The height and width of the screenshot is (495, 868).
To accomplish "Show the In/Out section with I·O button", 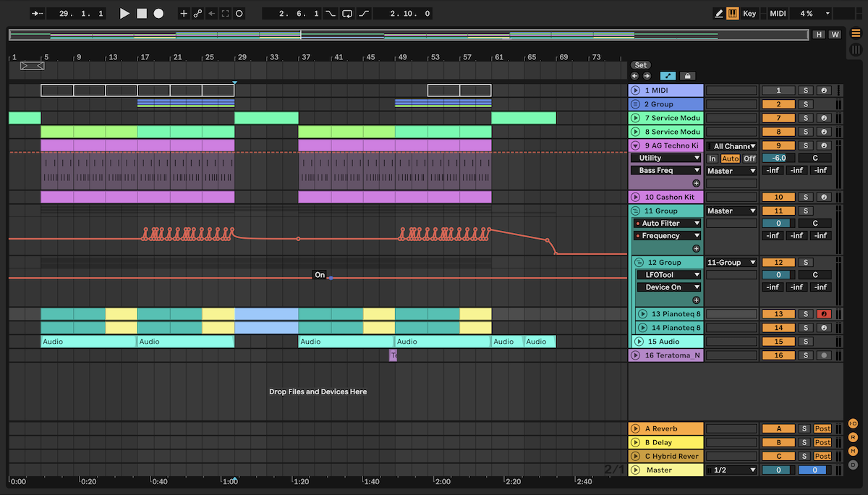I will click(853, 423).
